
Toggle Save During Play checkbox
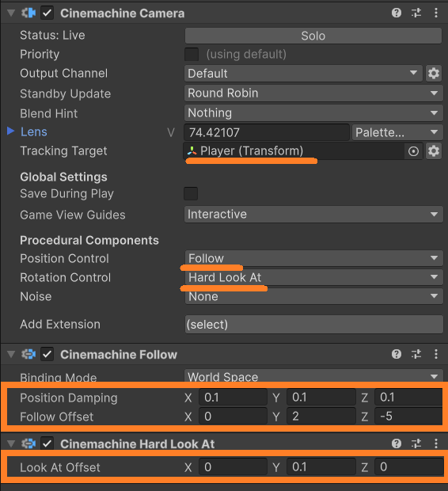pyautogui.click(x=191, y=193)
